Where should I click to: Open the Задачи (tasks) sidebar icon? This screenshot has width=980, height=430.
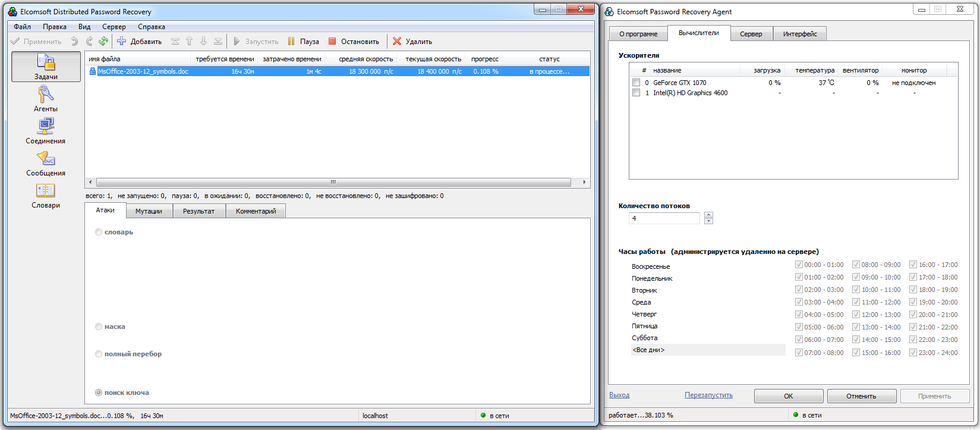point(46,62)
